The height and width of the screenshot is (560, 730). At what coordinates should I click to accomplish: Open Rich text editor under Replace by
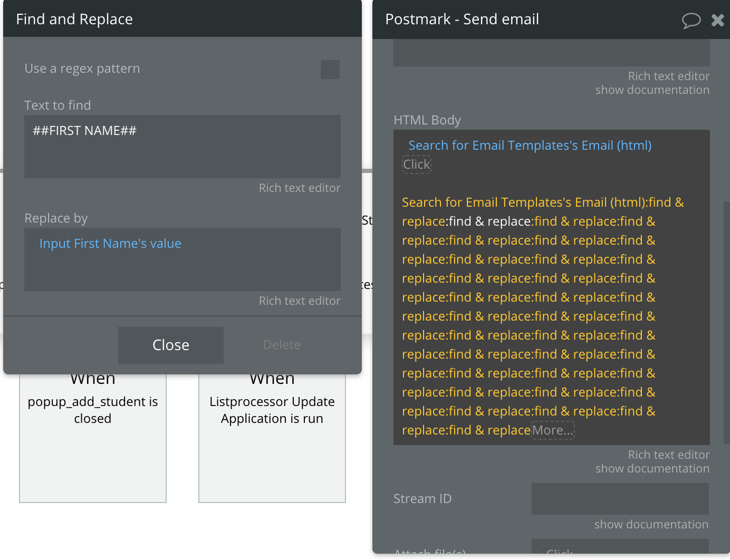coord(300,301)
